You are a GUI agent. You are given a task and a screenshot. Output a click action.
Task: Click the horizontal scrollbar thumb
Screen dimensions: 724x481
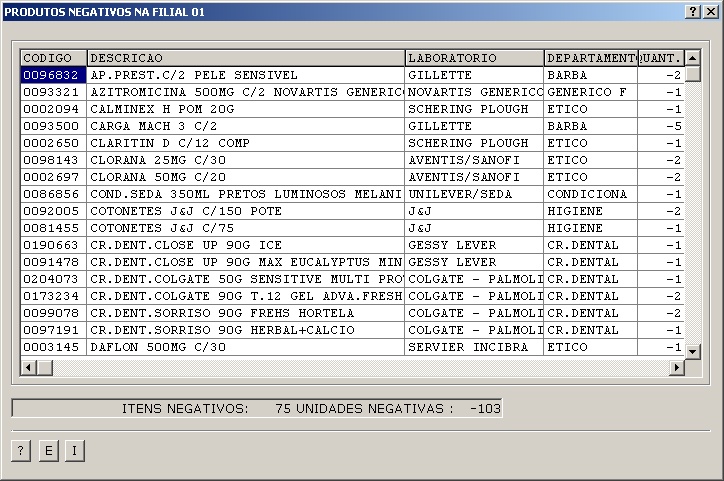click(45, 367)
